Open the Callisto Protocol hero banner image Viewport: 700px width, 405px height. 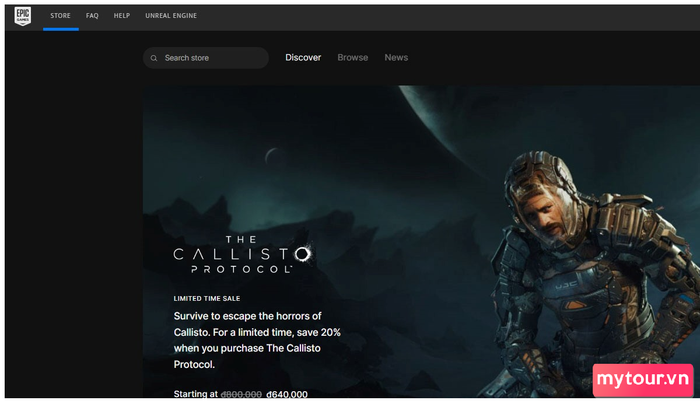[x=421, y=242]
